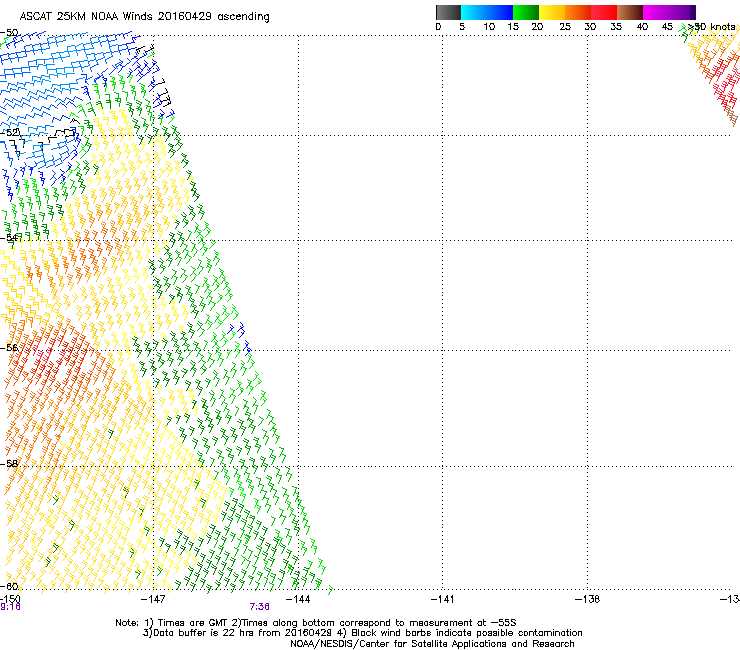Click the -147 longitude axis label

(153, 599)
